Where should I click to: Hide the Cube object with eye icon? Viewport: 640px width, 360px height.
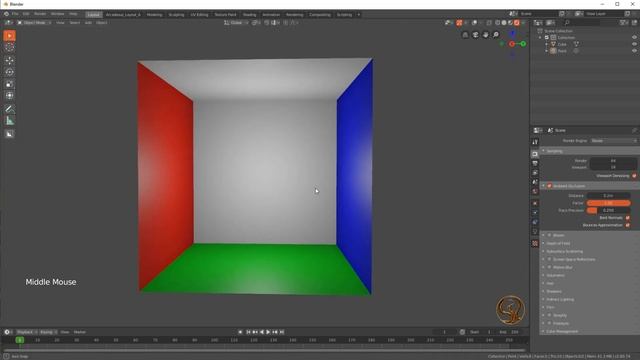[634, 44]
